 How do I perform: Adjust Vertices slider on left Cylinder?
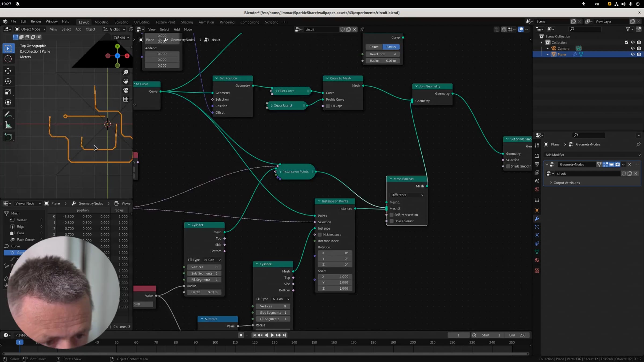point(204,267)
